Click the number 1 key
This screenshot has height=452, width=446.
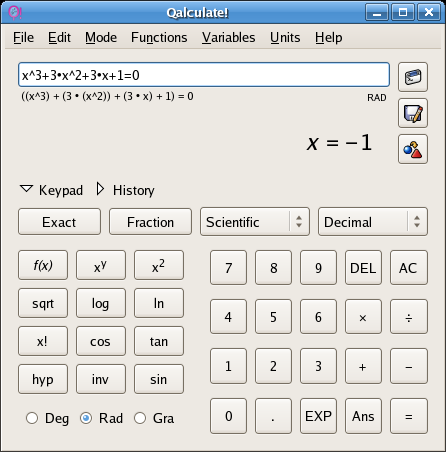point(228,366)
